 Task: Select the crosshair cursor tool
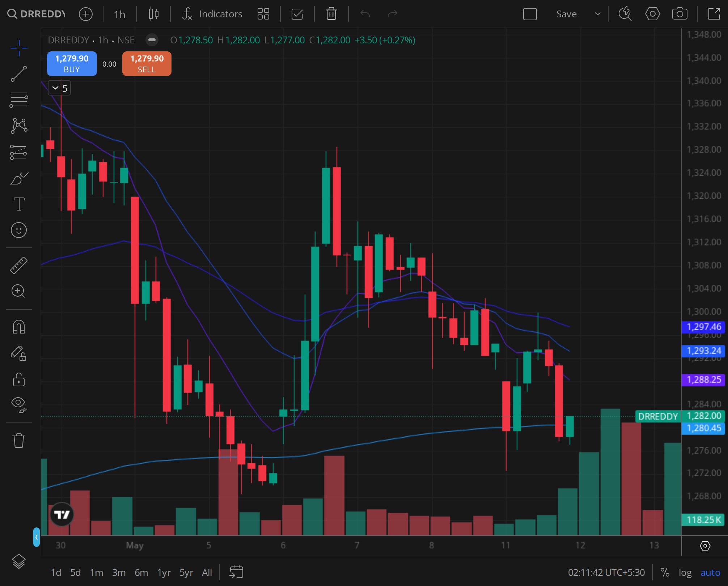point(19,48)
